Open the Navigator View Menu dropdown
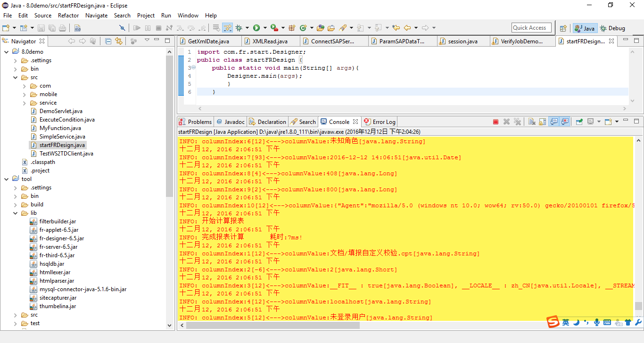 (x=147, y=41)
